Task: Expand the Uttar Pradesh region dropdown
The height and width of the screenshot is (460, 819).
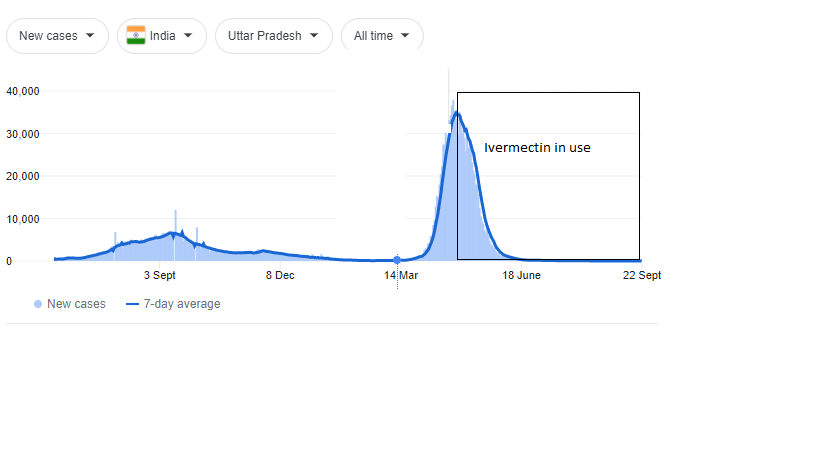Action: [x=273, y=36]
